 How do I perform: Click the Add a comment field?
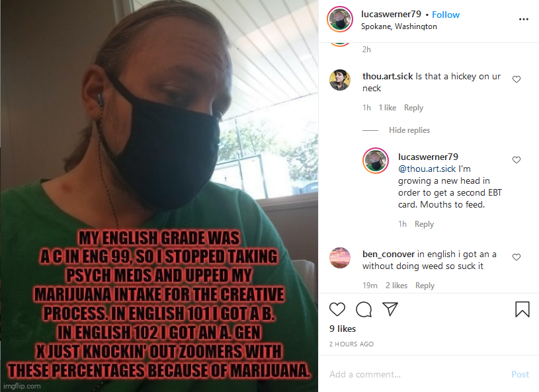click(x=416, y=374)
